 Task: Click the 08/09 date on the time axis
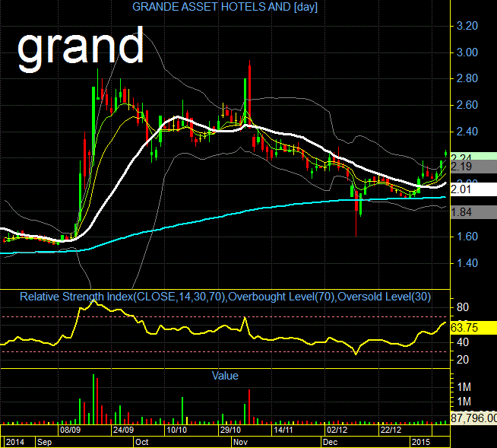(70, 431)
